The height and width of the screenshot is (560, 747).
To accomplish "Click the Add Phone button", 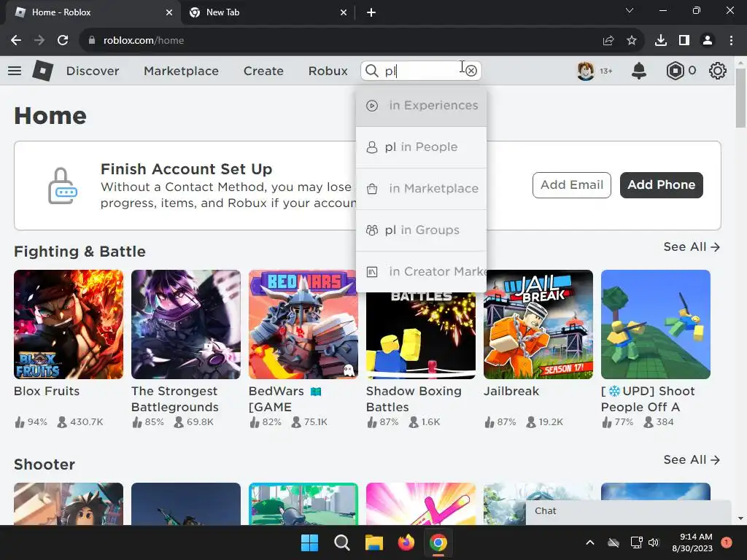I will [x=661, y=184].
